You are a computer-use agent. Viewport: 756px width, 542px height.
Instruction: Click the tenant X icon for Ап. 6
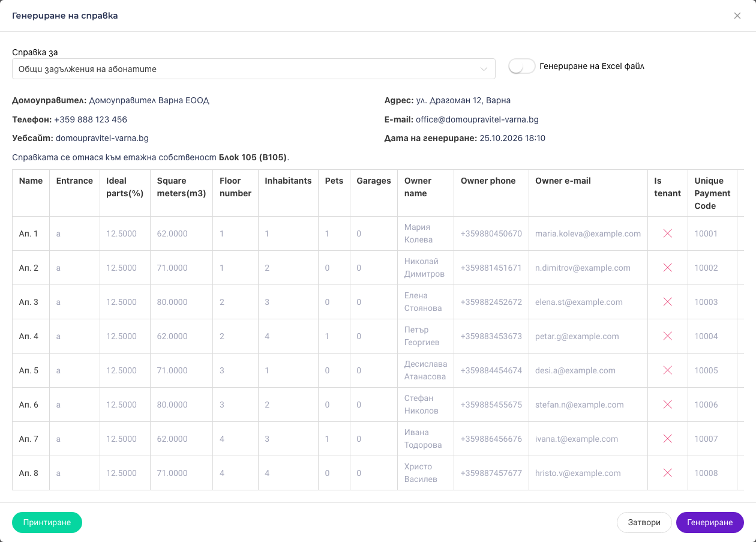click(667, 405)
